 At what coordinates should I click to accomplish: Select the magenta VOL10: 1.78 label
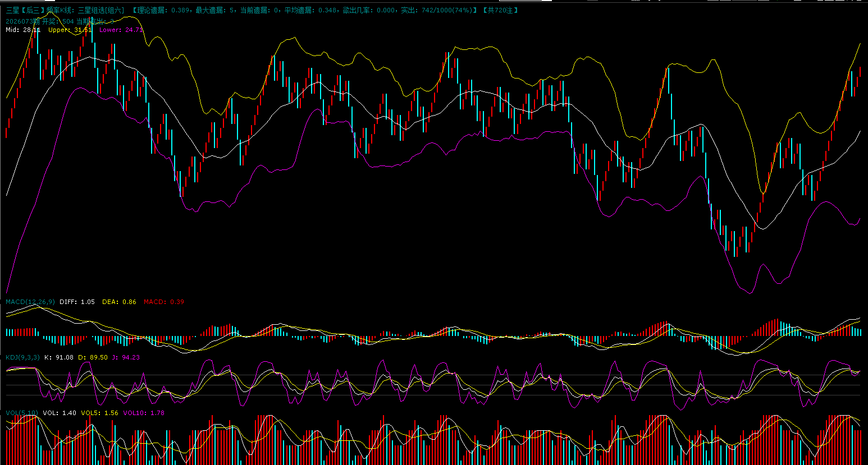click(144, 413)
